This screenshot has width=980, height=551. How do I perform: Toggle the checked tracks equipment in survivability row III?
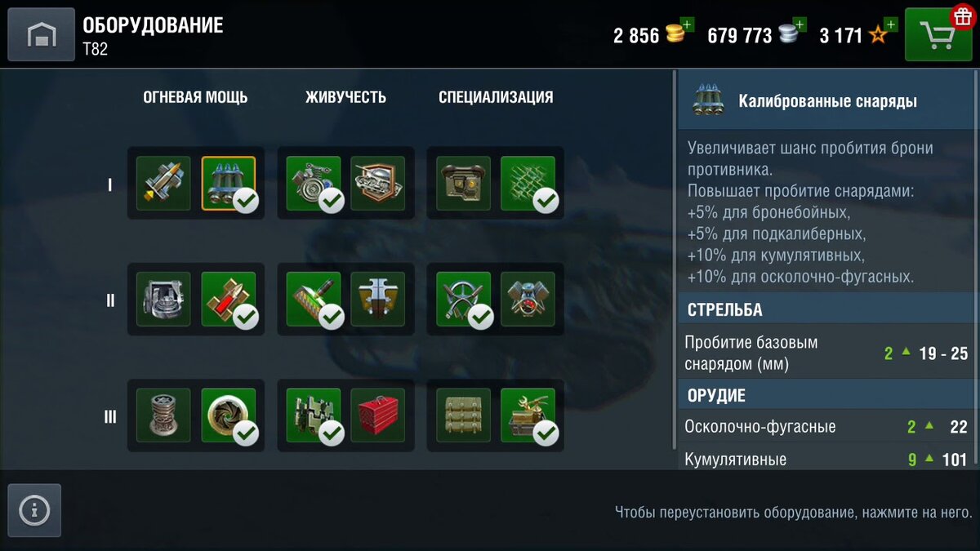pyautogui.click(x=314, y=415)
